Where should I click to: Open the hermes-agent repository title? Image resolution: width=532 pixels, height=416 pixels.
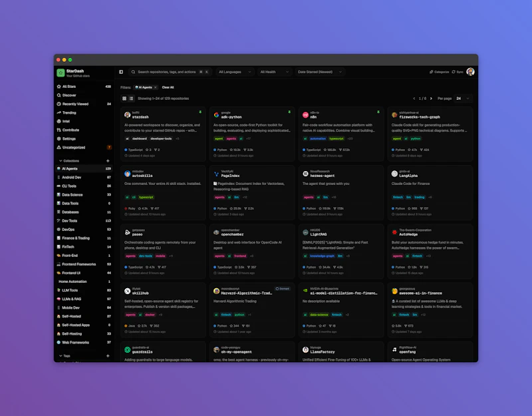point(323,176)
